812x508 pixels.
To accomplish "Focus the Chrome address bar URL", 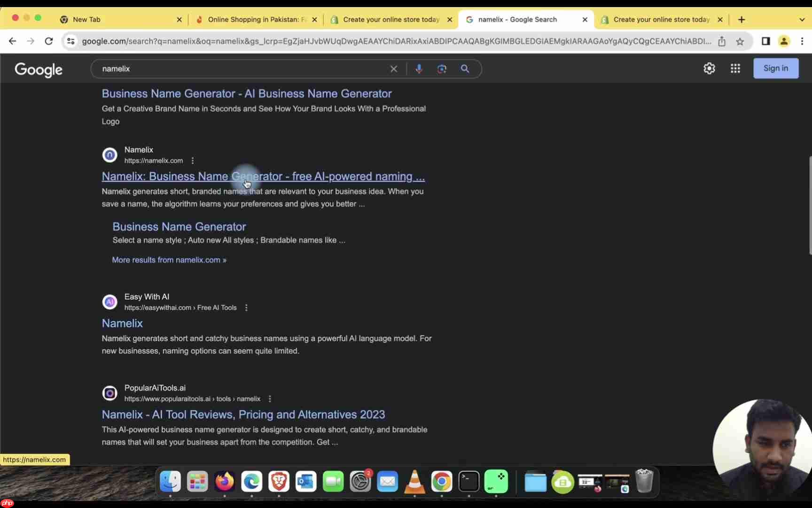I will [396, 41].
